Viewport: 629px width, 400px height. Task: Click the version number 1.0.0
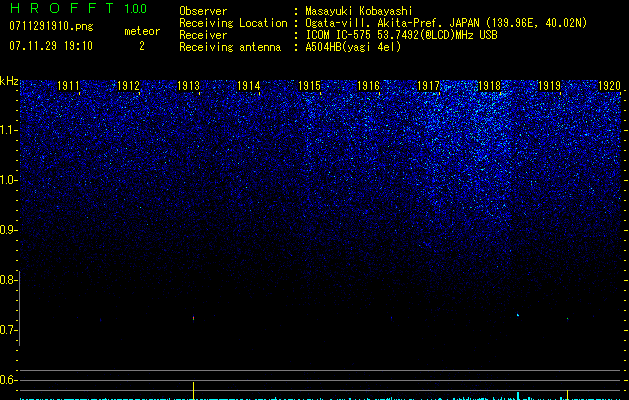point(136,9)
